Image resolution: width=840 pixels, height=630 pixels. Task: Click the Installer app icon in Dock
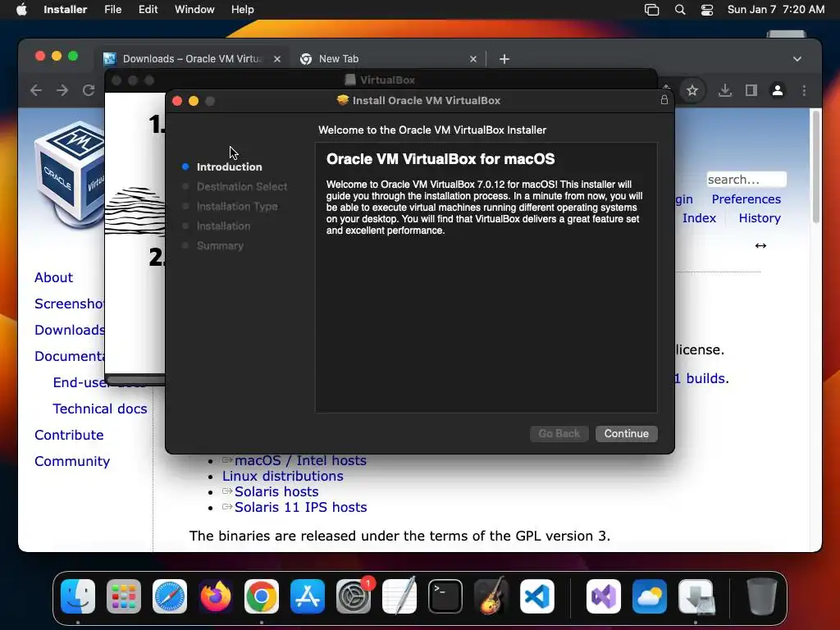pos(696,596)
